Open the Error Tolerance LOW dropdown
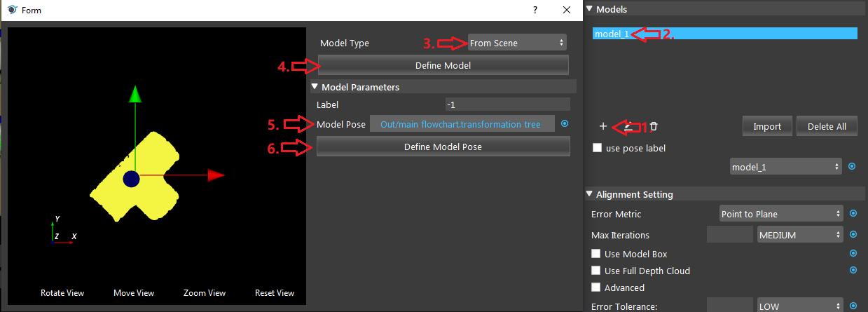This screenshot has width=868, height=312. point(800,306)
